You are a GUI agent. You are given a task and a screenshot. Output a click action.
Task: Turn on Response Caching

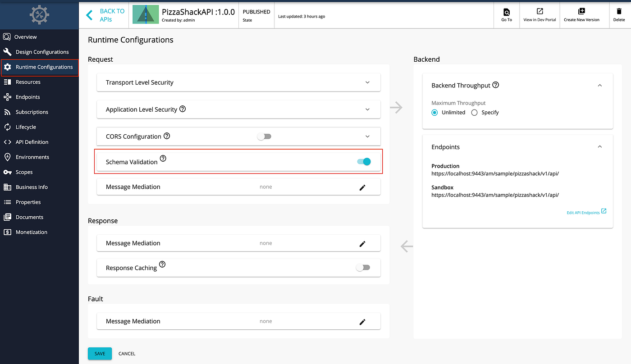click(x=363, y=267)
